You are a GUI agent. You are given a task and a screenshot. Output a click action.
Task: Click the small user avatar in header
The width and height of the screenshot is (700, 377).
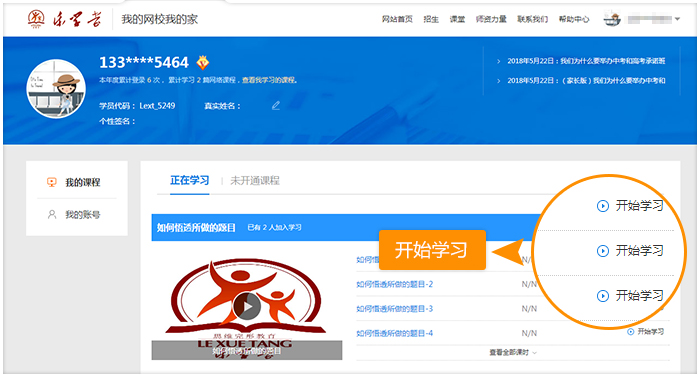612,19
